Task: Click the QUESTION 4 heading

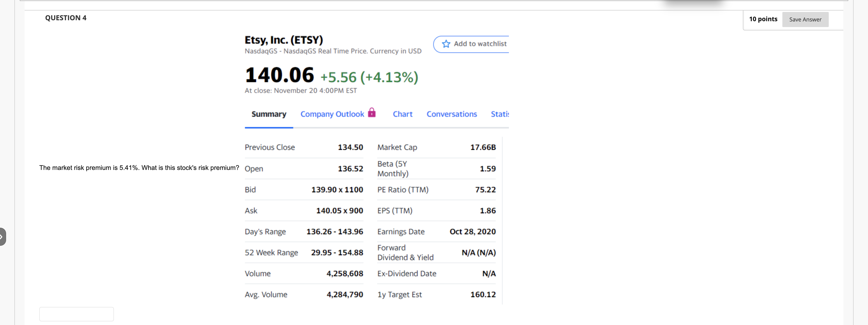Action: pos(66,18)
